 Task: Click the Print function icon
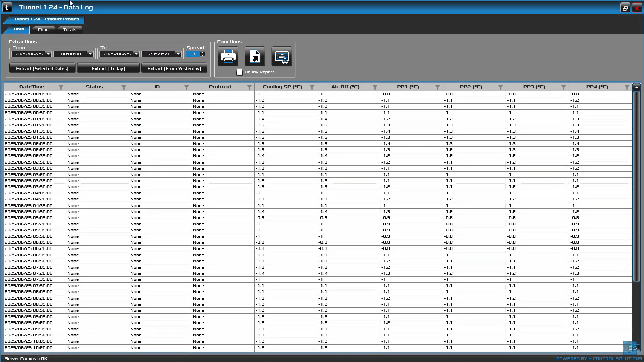(228, 56)
